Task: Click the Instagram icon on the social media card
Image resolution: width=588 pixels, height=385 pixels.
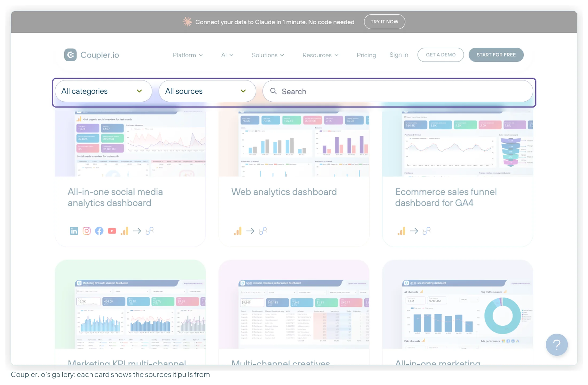Action: click(x=87, y=231)
